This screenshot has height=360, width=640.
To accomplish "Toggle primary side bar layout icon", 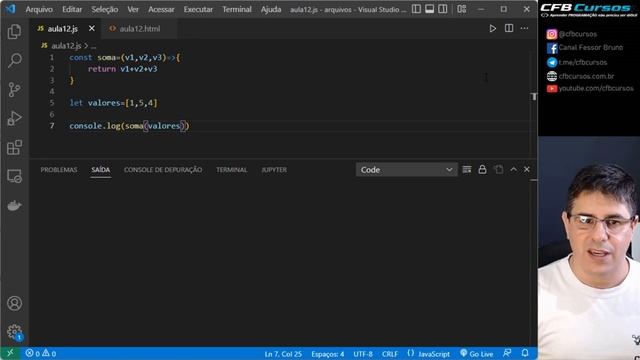I will (416, 9).
